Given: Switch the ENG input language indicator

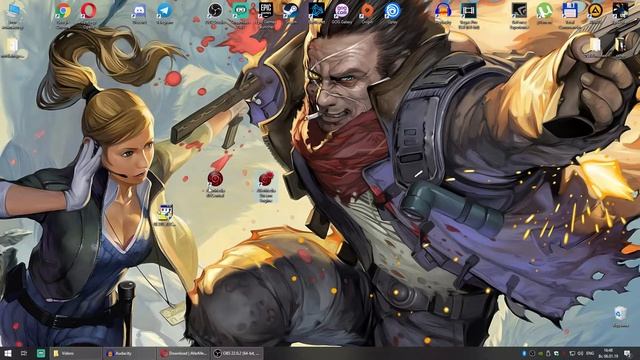Looking at the screenshot, I should 590,353.
